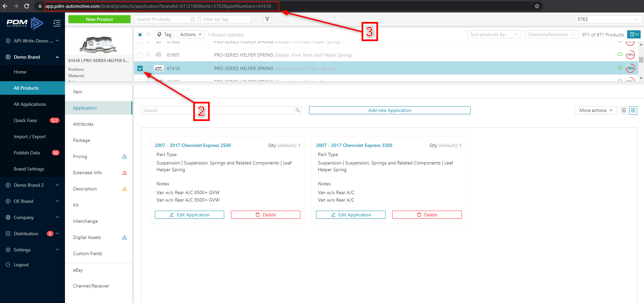
Task: Click the cloud status icon for 61610
Action: 620,67
